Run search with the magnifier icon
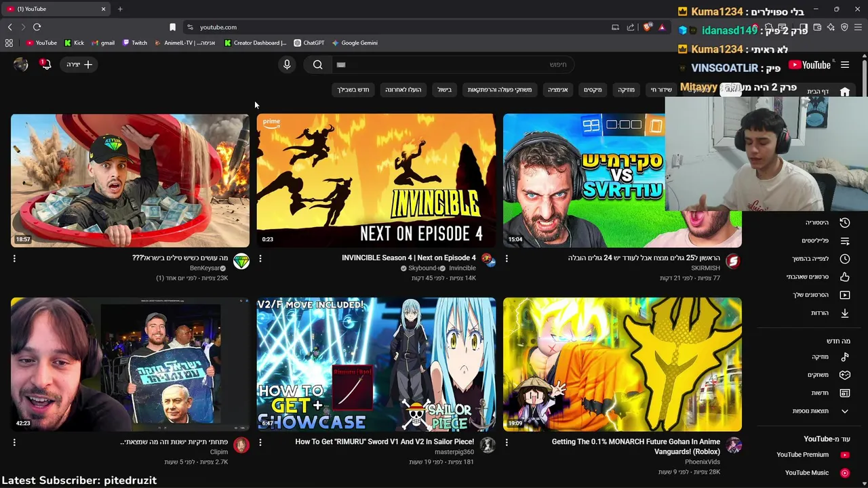 click(317, 64)
